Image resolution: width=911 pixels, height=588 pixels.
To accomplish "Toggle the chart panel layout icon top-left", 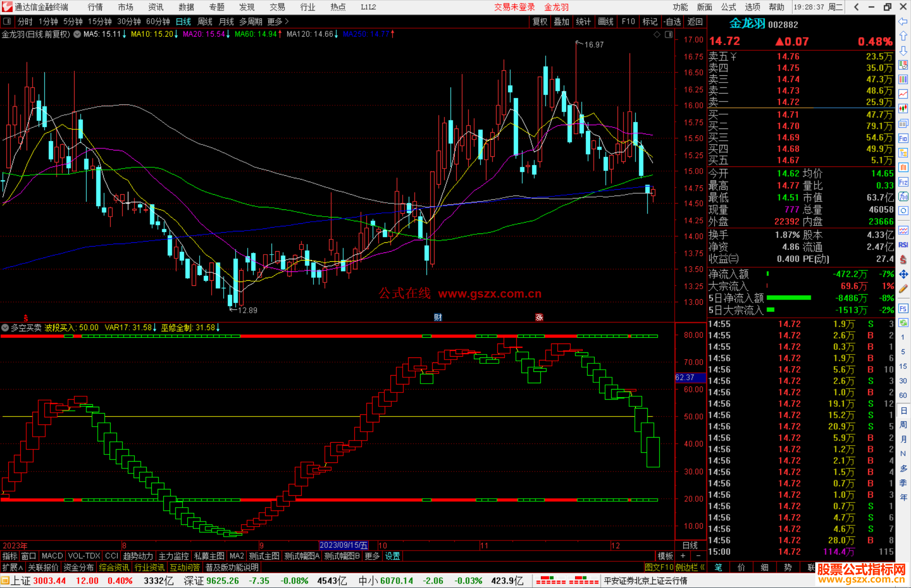I will [7, 21].
